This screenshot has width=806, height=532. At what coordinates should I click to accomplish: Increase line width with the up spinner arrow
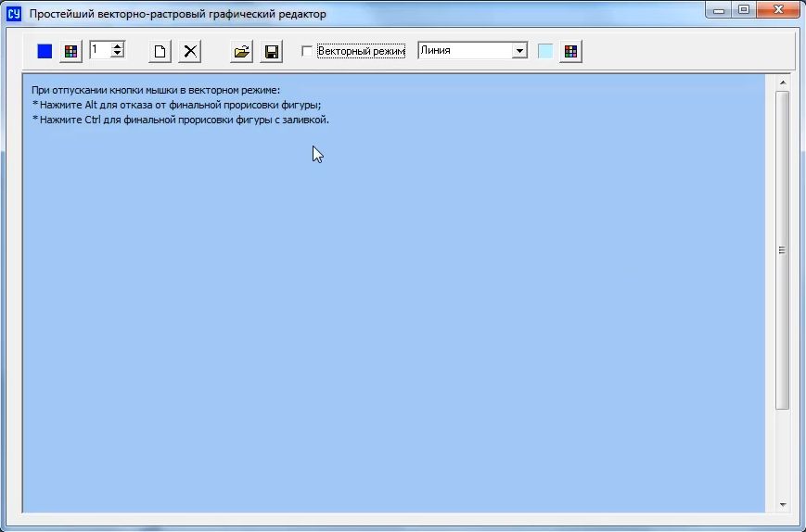click(x=118, y=46)
